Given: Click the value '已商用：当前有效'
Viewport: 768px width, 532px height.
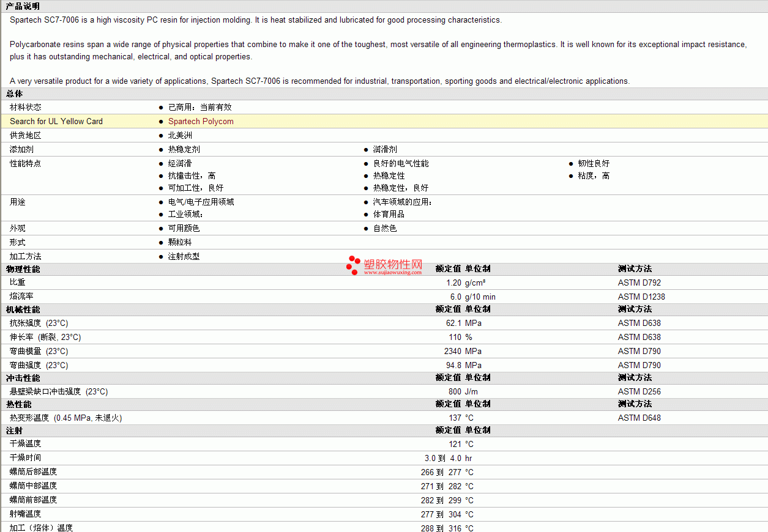Looking at the screenshot, I should coord(200,107).
